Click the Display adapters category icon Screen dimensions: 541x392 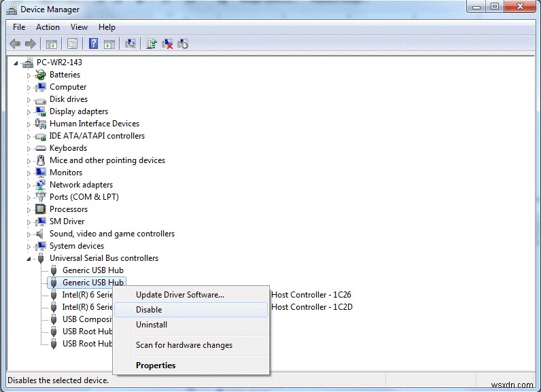tap(40, 111)
